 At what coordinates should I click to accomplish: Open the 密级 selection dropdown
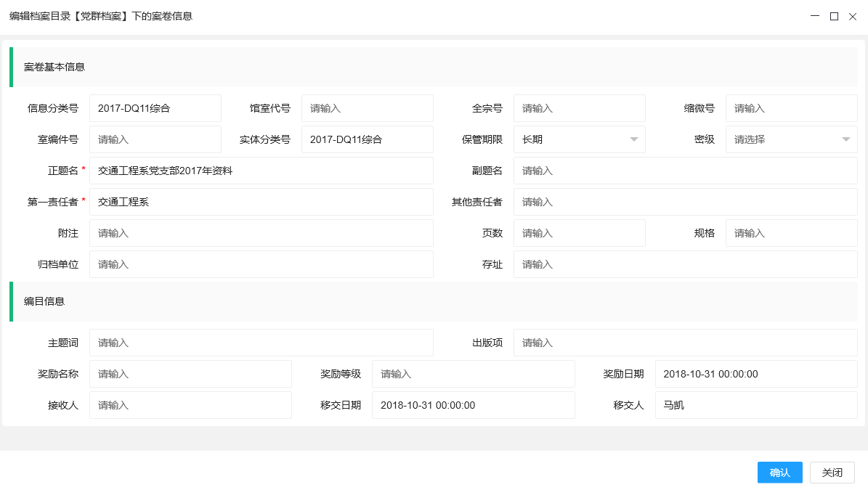[791, 139]
